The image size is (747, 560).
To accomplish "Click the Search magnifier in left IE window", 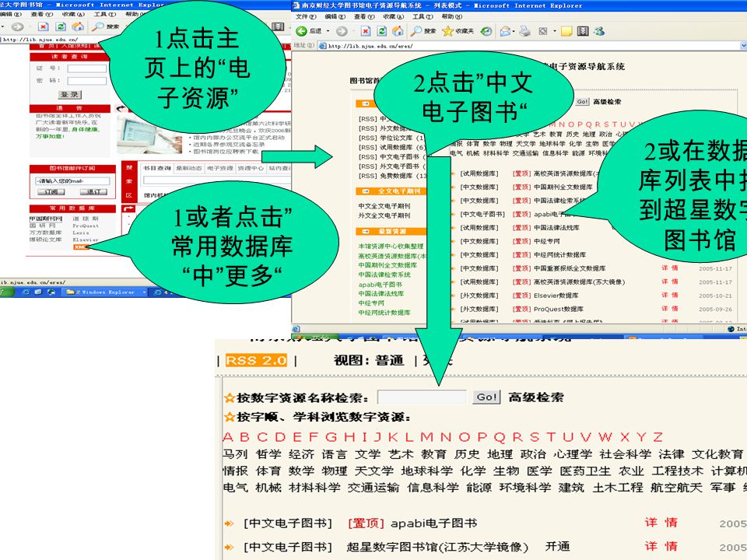I will [98, 26].
